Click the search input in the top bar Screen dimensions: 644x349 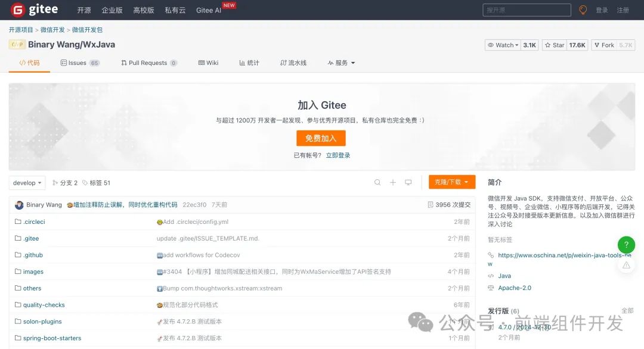tap(527, 9)
